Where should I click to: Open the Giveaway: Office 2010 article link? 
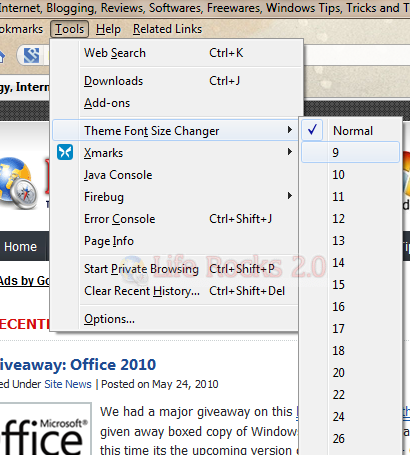(x=78, y=365)
